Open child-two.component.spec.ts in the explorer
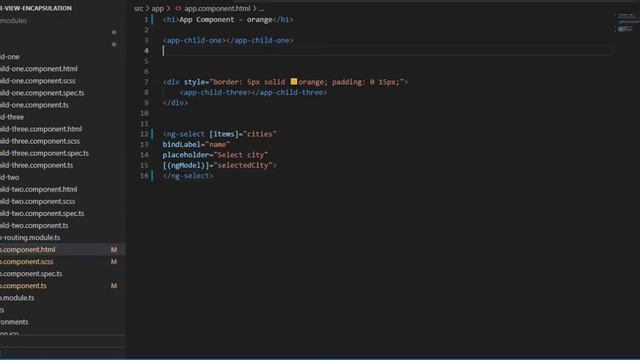Viewport: 640px width, 360px height. [42, 213]
